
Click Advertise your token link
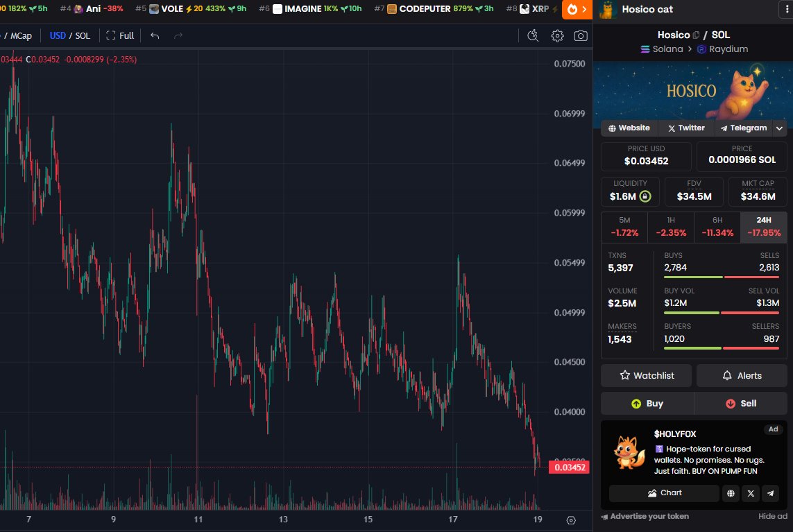pyautogui.click(x=645, y=516)
